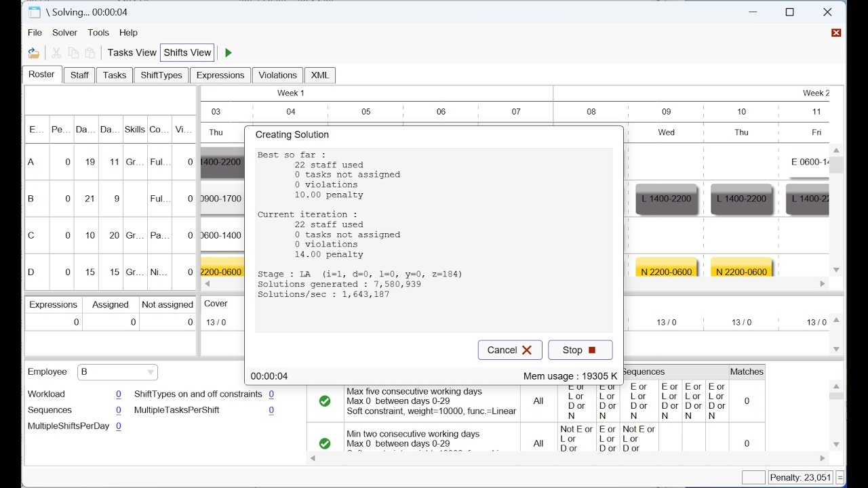This screenshot has width=868, height=488.
Task: Select employee row D
Action: (111, 272)
